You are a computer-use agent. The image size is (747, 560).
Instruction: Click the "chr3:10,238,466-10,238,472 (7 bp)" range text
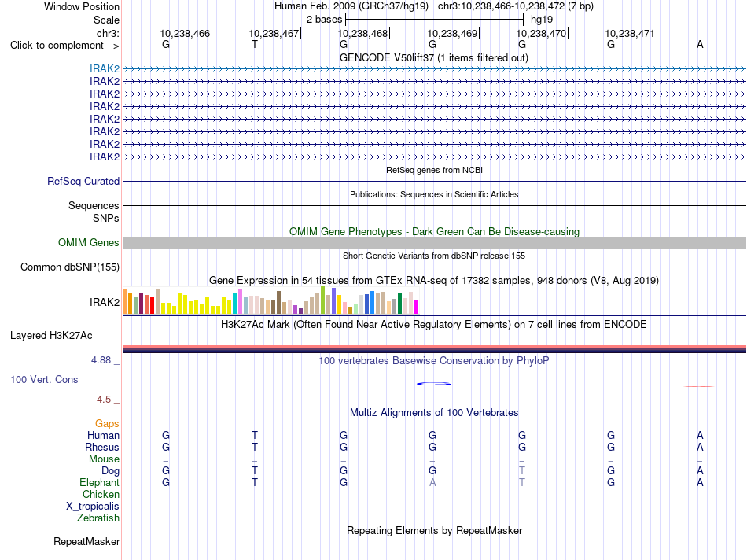point(516,6)
